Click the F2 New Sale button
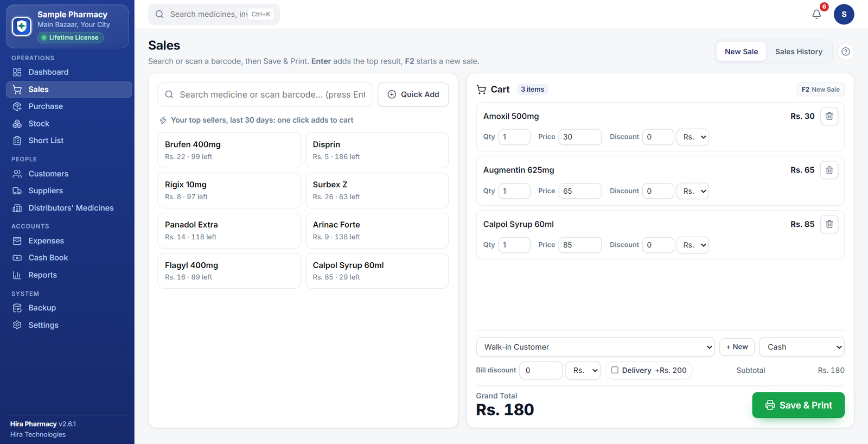This screenshot has height=444, width=868. pyautogui.click(x=820, y=90)
